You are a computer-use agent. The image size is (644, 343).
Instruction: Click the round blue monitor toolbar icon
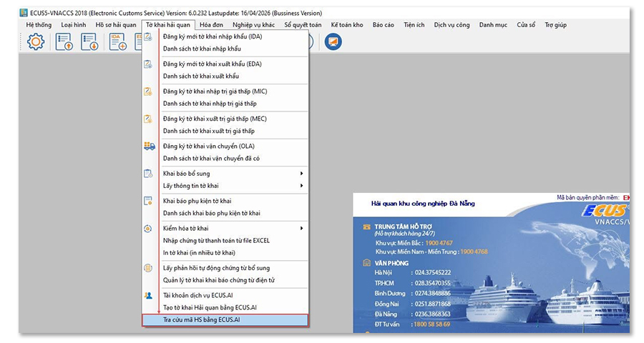coord(333,42)
